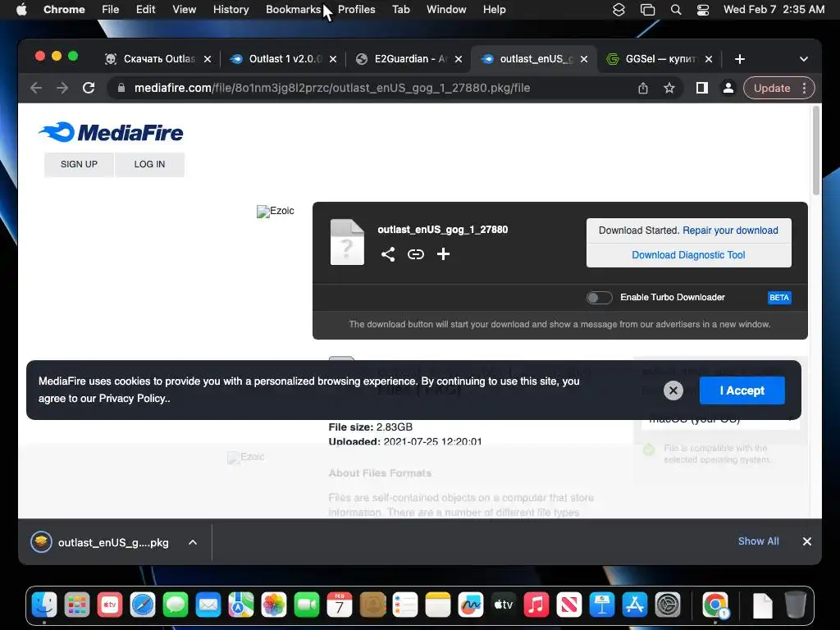Open Calendar from the dock
The width and height of the screenshot is (840, 630).
[340, 605]
